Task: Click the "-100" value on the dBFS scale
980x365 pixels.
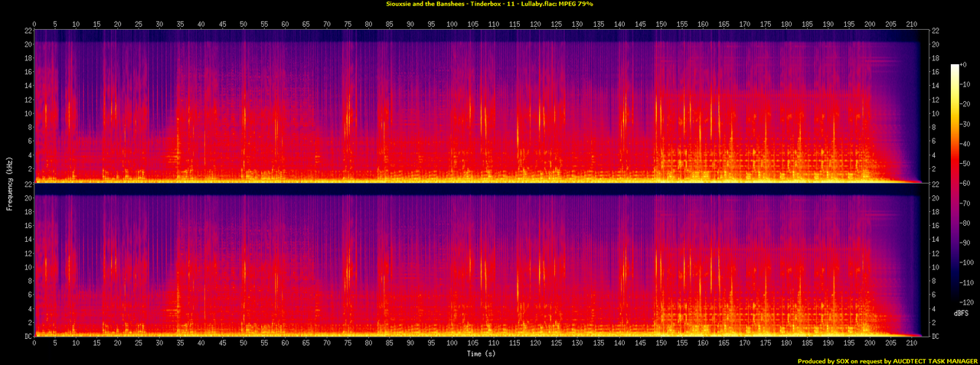Action: coord(969,262)
